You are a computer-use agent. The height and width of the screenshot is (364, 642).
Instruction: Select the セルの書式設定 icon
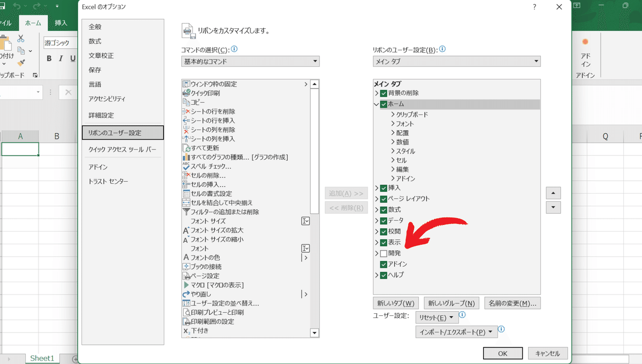pyautogui.click(x=186, y=193)
